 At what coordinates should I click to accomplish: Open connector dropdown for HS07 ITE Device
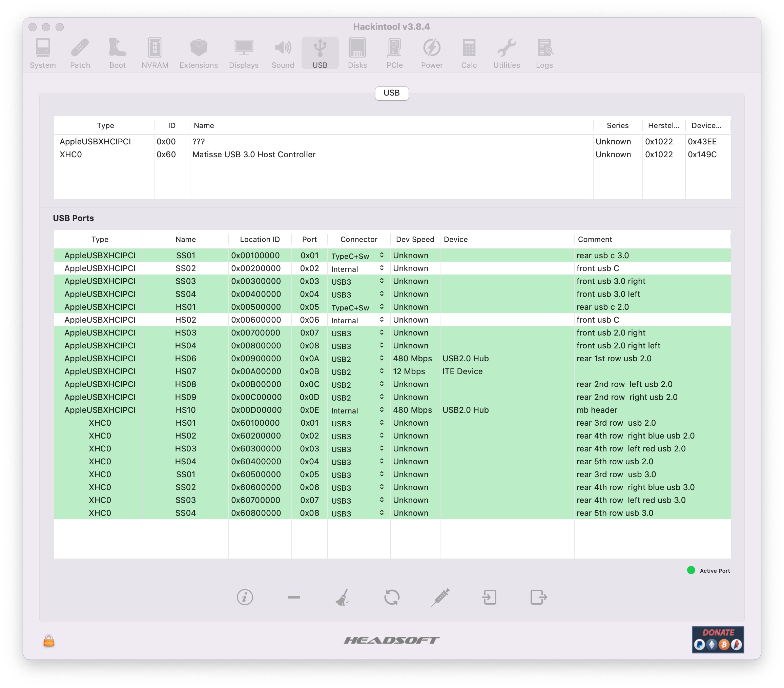coord(381,371)
